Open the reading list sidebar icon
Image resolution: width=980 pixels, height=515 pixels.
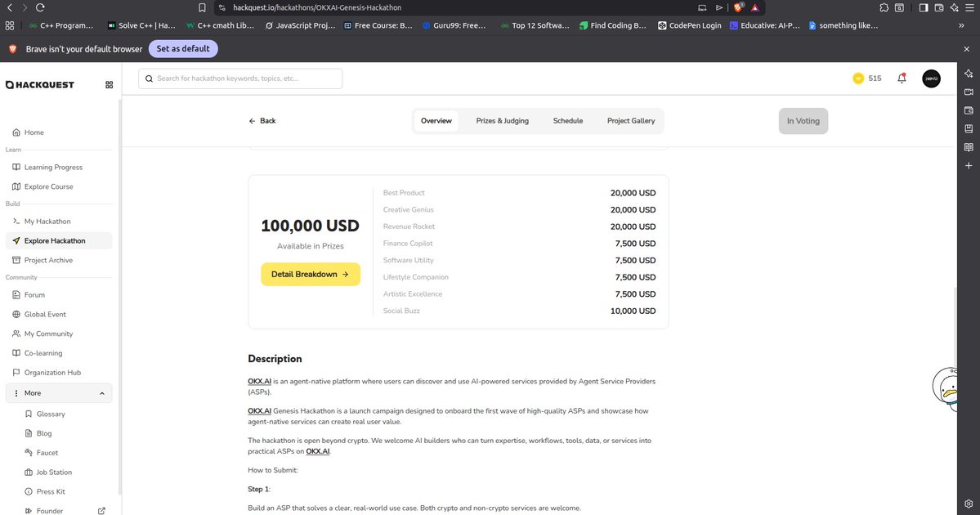(968, 147)
